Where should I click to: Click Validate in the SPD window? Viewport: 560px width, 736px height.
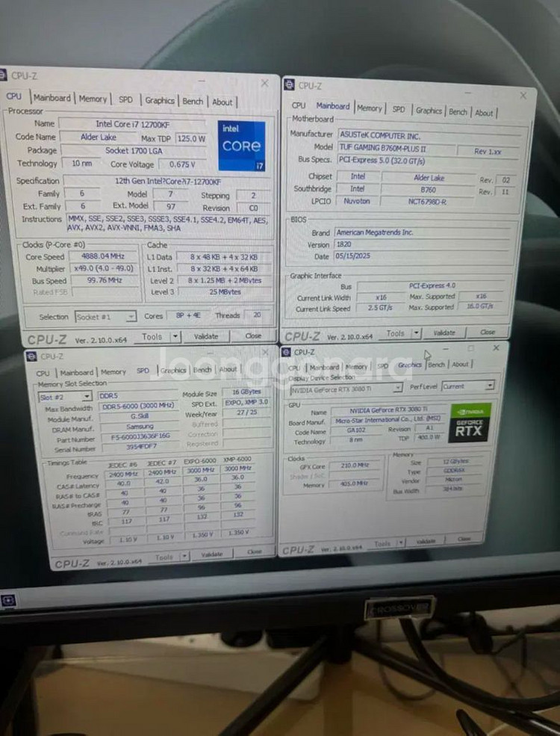pos(211,554)
